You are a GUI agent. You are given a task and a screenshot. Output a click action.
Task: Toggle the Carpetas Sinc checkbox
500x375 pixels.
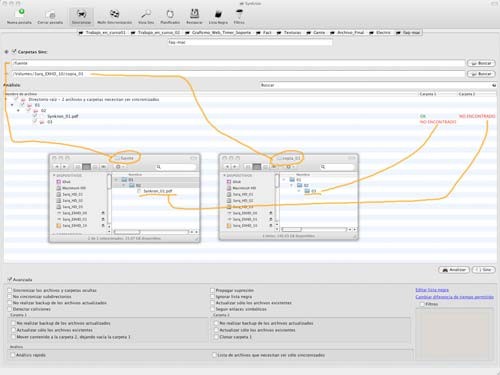14,51
